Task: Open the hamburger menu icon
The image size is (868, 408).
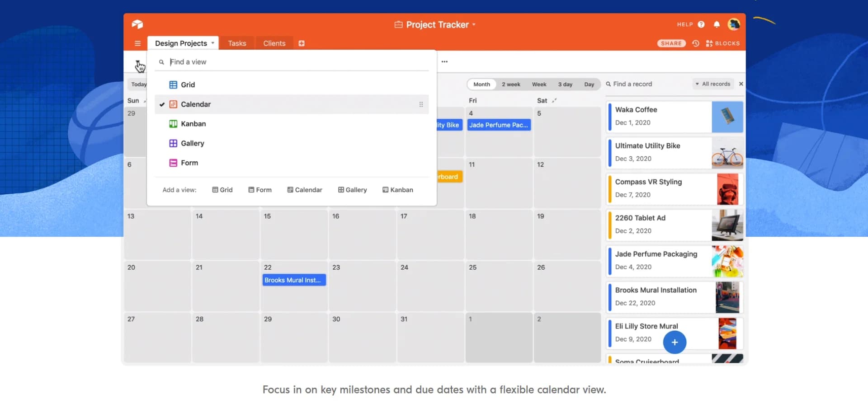Action: click(x=137, y=43)
